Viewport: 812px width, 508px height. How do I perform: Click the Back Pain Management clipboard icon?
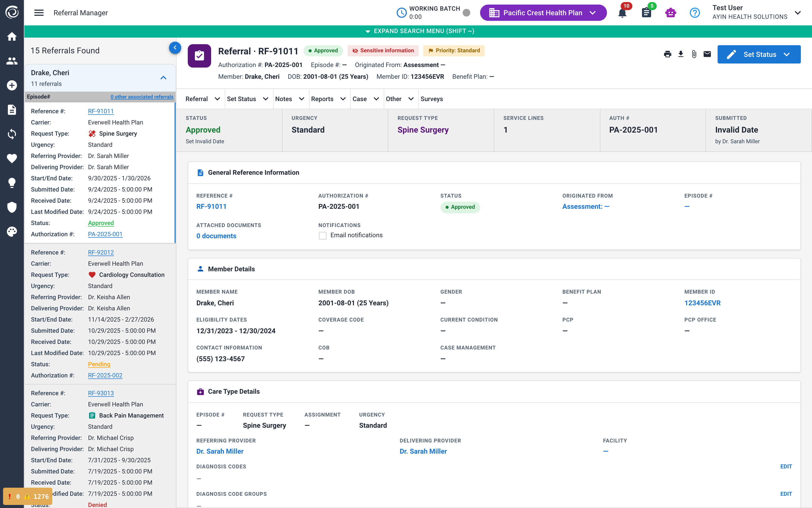click(x=92, y=416)
